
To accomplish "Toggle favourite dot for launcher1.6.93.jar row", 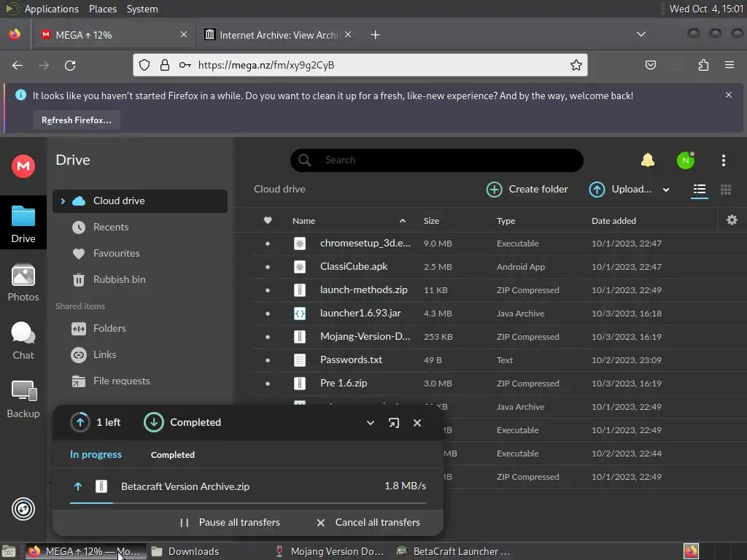I will pyautogui.click(x=267, y=314).
